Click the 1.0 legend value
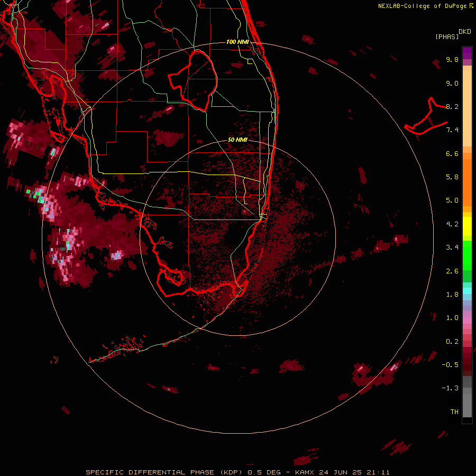This screenshot has width=476, height=476. [x=452, y=318]
